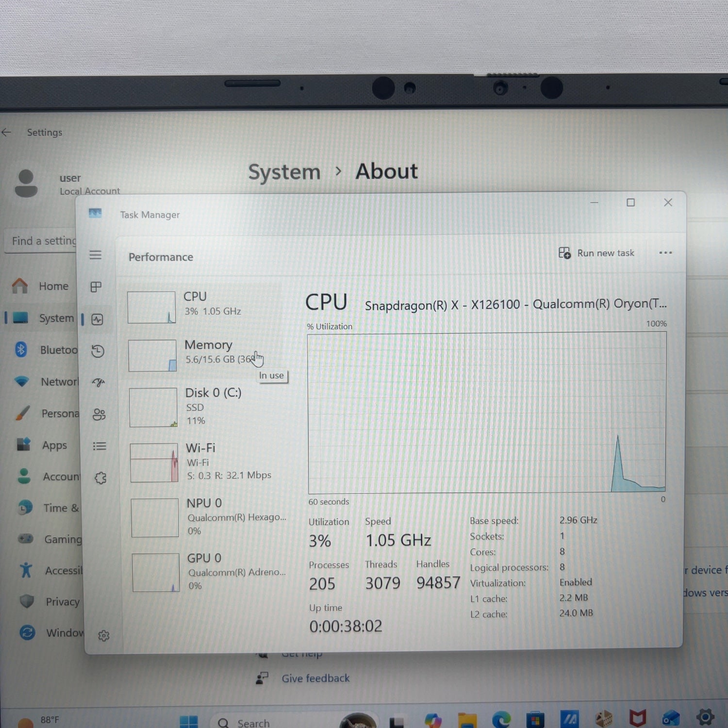Select the Performance page icon in sidebar
728x728 pixels.
(97, 319)
